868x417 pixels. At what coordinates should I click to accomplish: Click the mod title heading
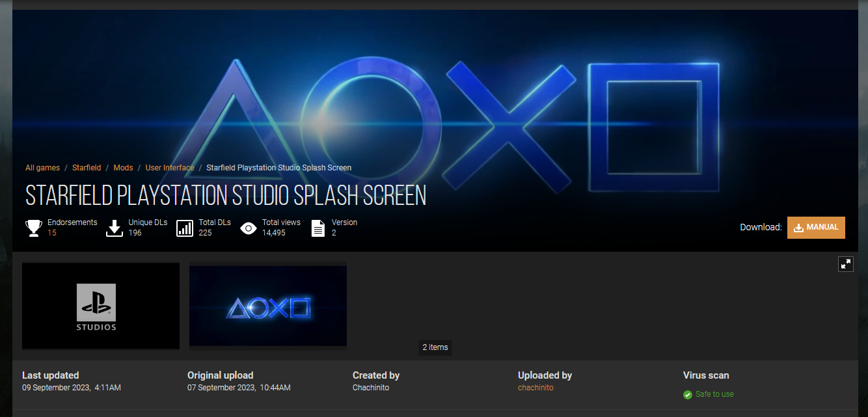226,195
